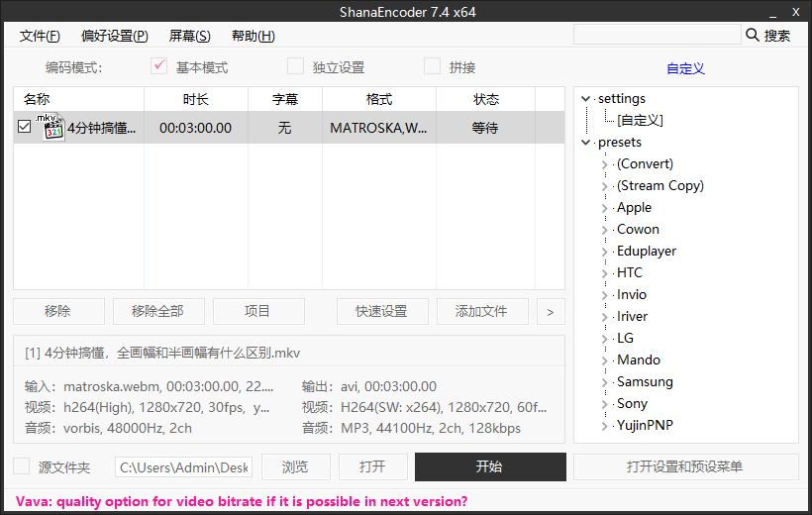Click the 打开 button
The height and width of the screenshot is (515, 812).
click(x=373, y=466)
